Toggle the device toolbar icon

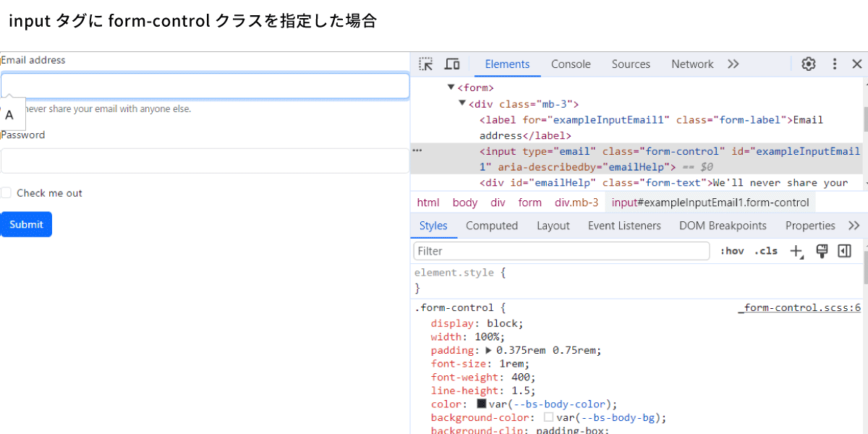[x=452, y=64]
